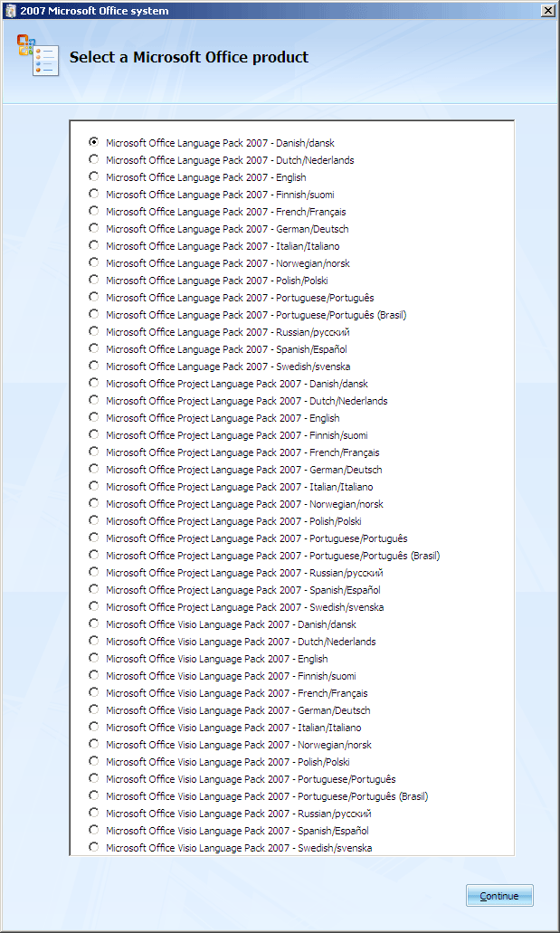This screenshot has height=933, width=560.
Task: Select Visio Language Pack 2007 Italian/Italiano
Action: point(93,727)
